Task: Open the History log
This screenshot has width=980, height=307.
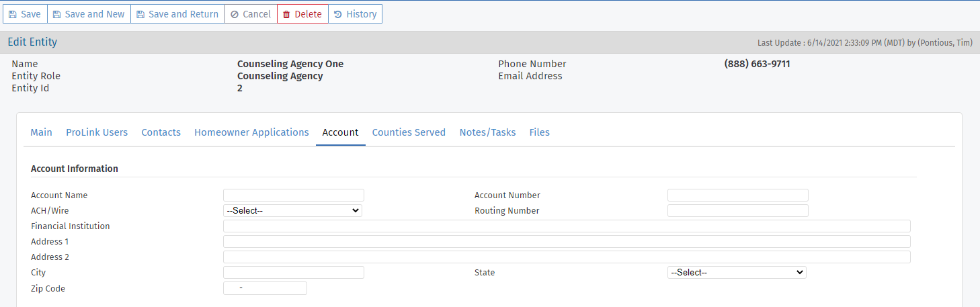Action: (x=355, y=14)
